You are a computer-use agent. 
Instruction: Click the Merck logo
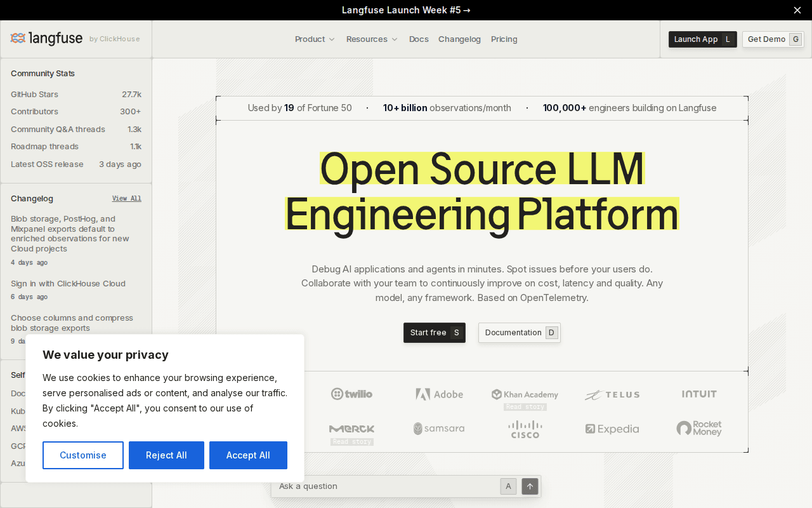coord(351,429)
